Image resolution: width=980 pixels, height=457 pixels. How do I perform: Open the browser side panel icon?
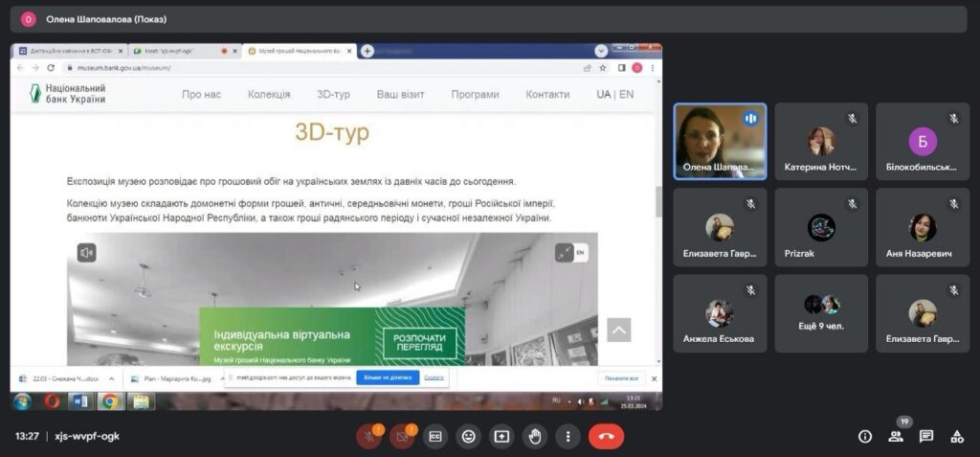622,68
